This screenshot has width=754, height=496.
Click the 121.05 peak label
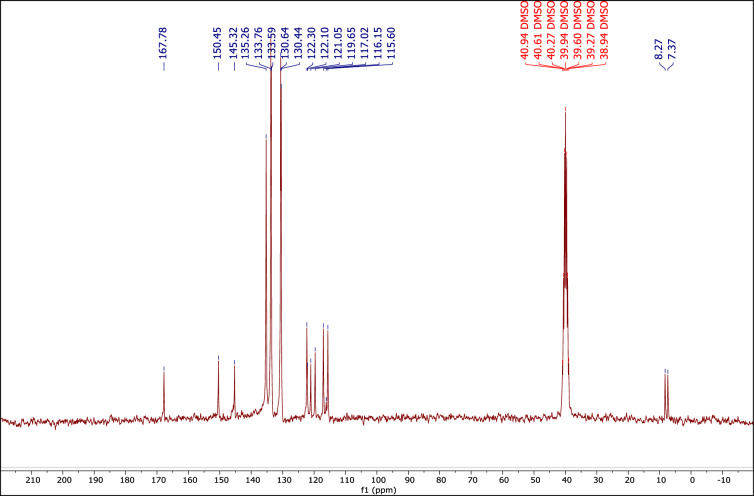point(338,43)
